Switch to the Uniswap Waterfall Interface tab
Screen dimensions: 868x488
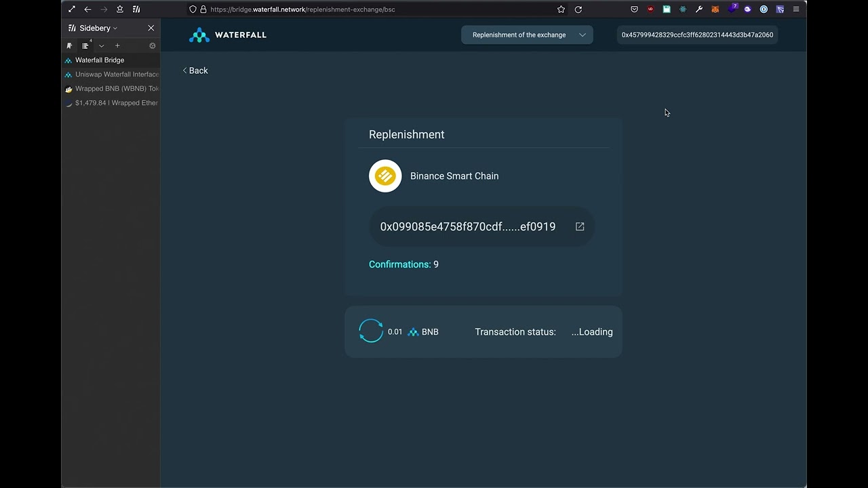(x=111, y=75)
